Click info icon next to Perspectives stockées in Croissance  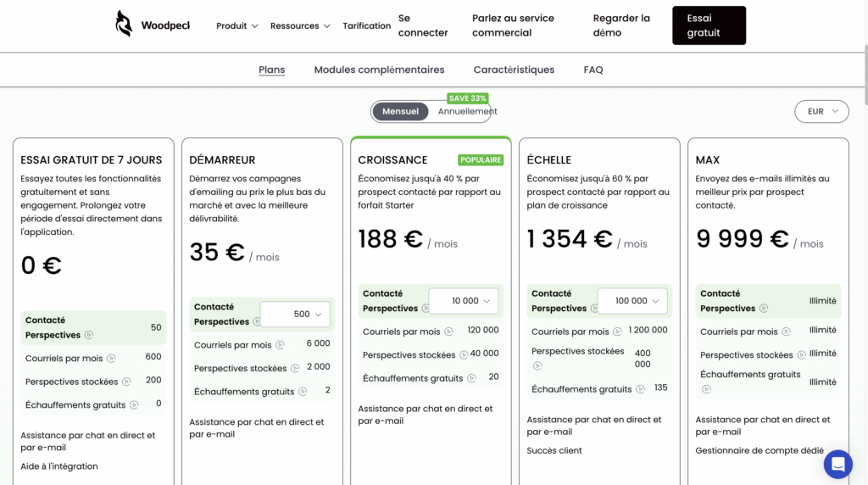pos(464,355)
